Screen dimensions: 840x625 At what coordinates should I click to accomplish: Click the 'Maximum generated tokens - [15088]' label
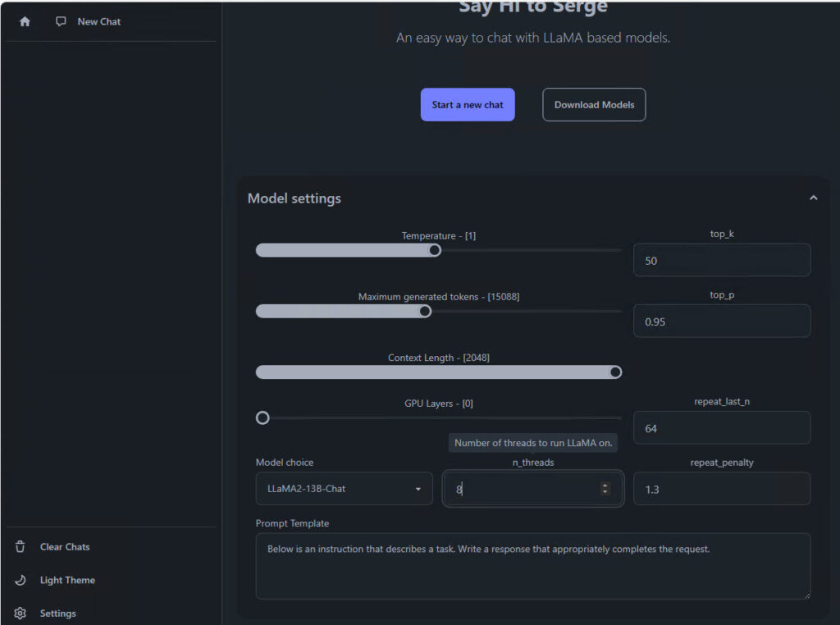pyautogui.click(x=439, y=297)
